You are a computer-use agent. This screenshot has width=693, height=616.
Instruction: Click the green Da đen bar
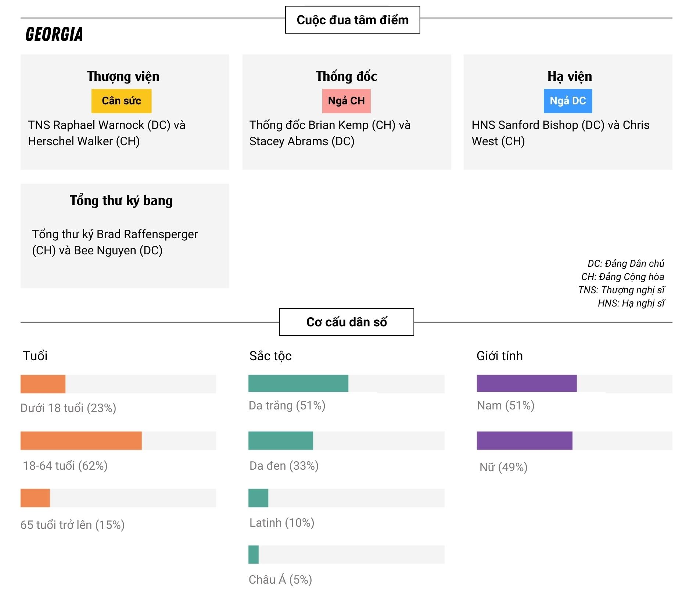[x=281, y=441]
